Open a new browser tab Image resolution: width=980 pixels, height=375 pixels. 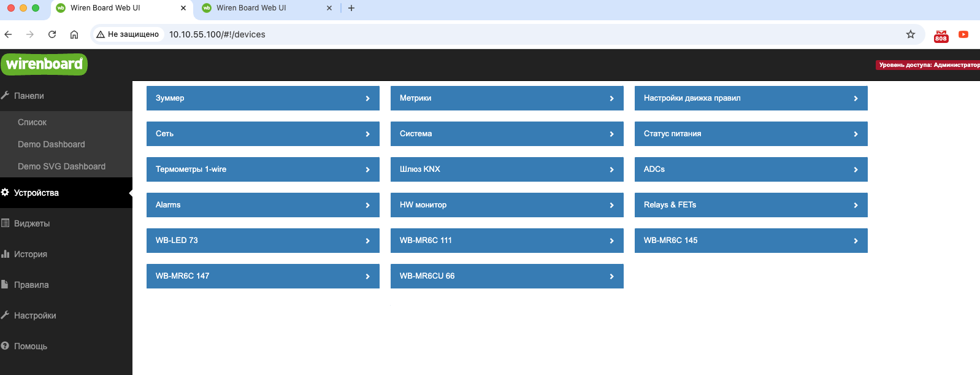351,8
